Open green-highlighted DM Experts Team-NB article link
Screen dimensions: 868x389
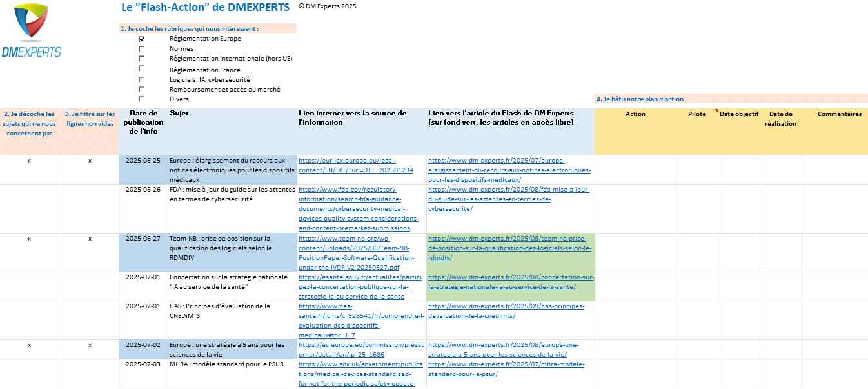click(509, 248)
